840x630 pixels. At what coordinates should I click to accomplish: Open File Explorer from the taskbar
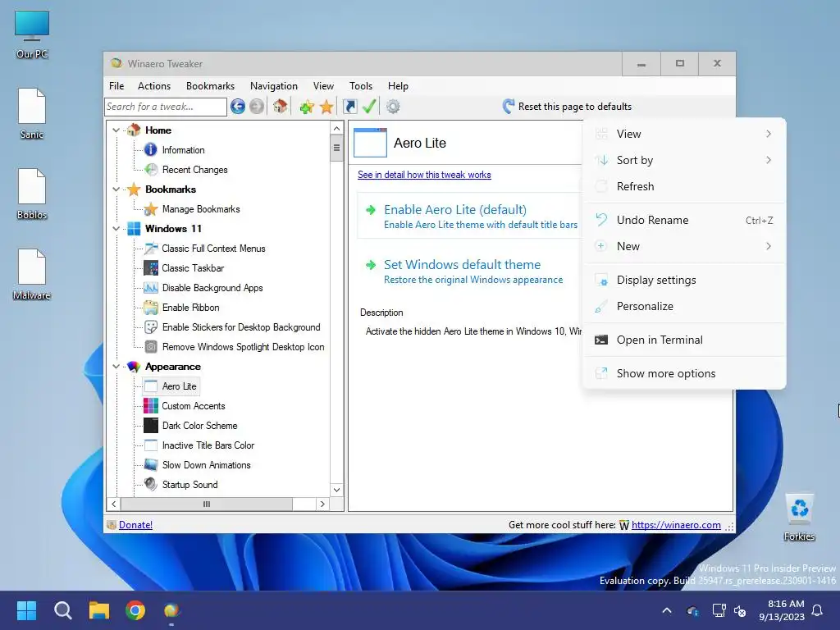[x=99, y=610]
